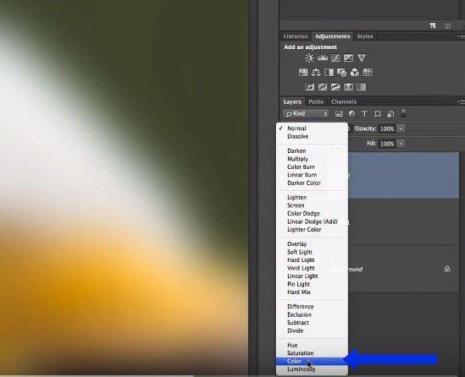
Task: Add a Color Balance adjustment
Action: click(316, 72)
